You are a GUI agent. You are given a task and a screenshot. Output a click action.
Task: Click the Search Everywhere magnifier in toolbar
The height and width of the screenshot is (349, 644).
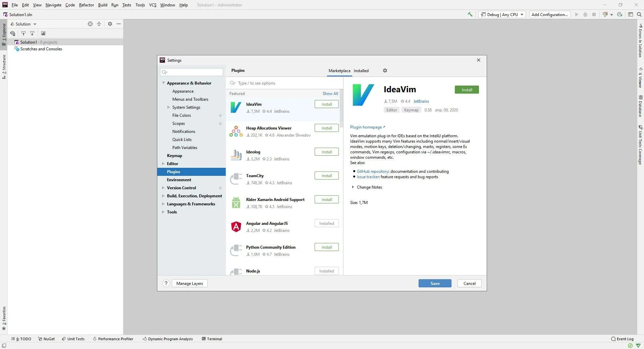pyautogui.click(x=639, y=14)
